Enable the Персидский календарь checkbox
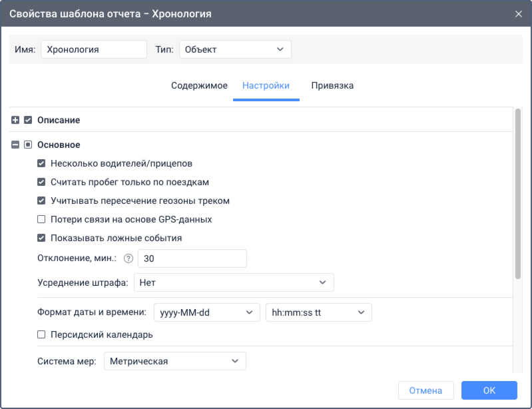 tap(41, 334)
